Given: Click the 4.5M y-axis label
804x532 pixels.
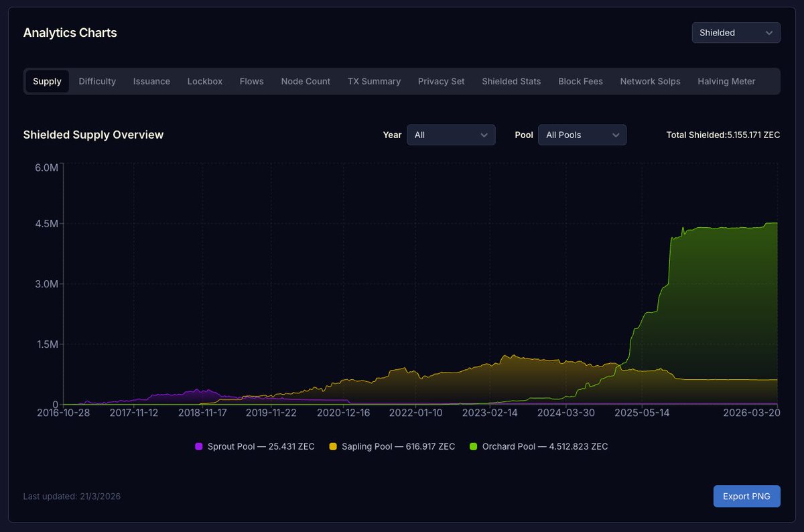Looking at the screenshot, I should (x=46, y=223).
